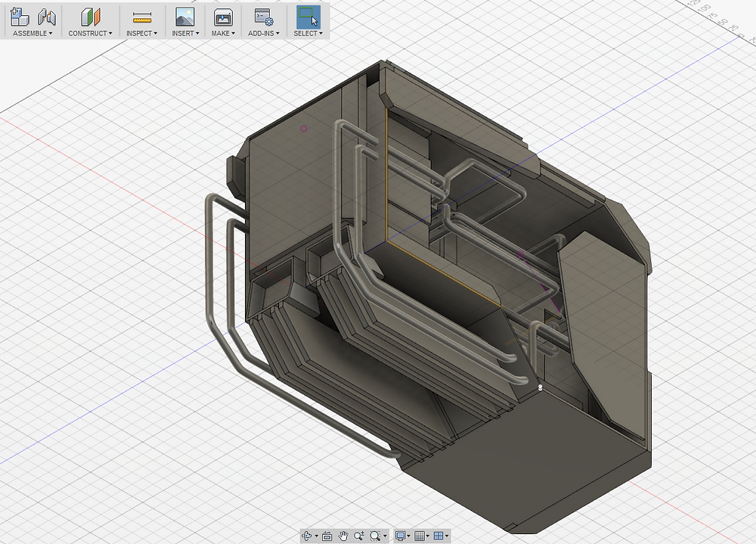Click the Construct offset plane icon
Image resolution: width=756 pixels, height=544 pixels.
pyautogui.click(x=90, y=17)
